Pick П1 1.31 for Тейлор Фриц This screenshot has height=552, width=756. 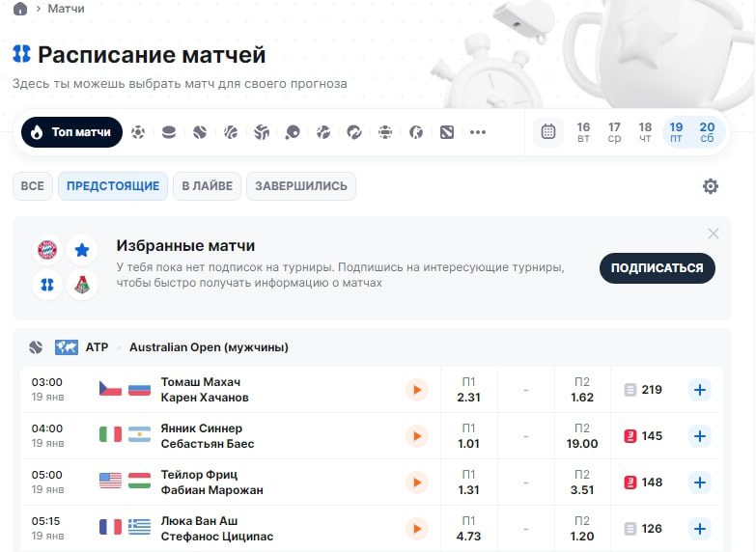tap(468, 483)
